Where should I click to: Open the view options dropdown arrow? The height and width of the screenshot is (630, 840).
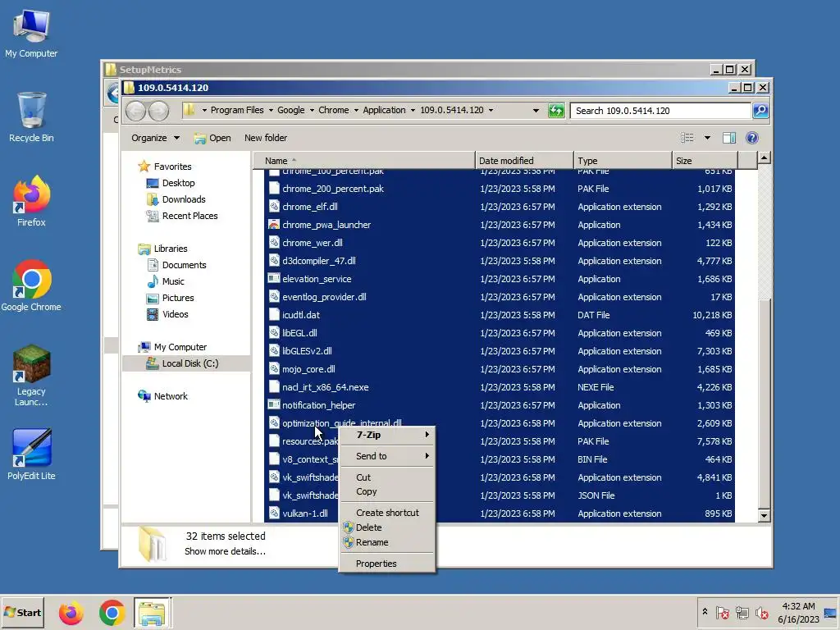(x=707, y=138)
